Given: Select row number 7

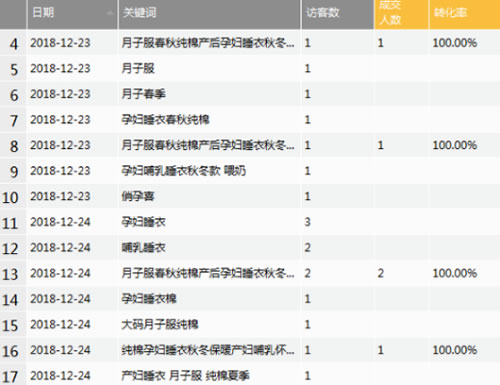Looking at the screenshot, I should (x=13, y=120).
